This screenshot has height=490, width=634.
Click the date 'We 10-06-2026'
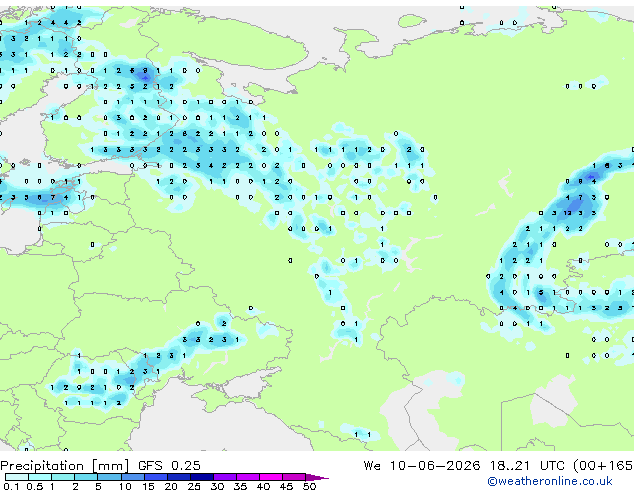(422, 466)
